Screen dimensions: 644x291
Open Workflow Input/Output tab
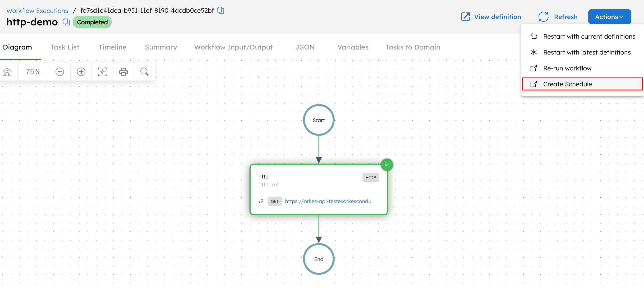pyautogui.click(x=233, y=47)
